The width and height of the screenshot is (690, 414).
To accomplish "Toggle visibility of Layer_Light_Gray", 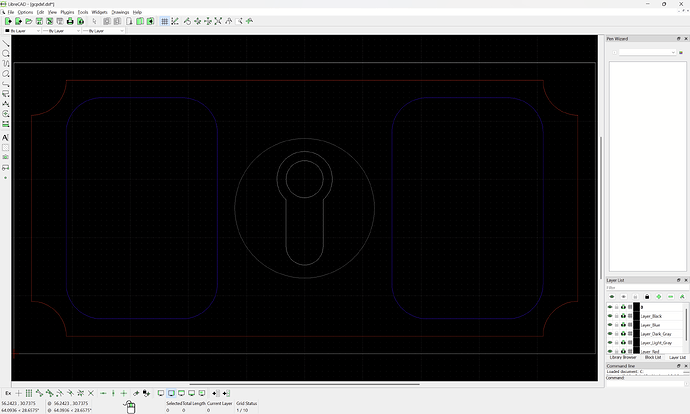I will coord(610,342).
